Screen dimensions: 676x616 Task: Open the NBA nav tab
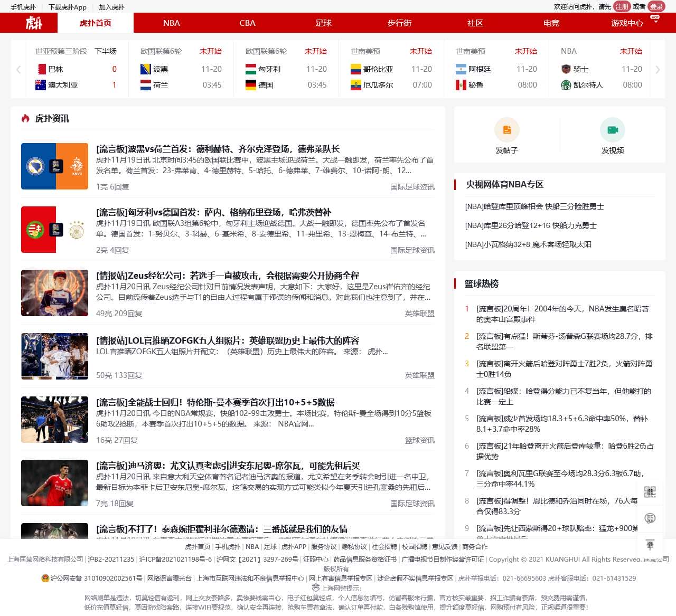172,23
